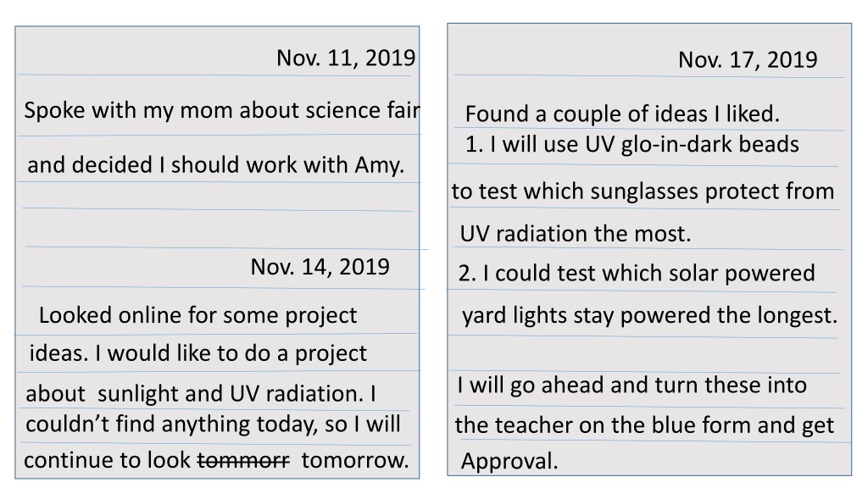Select the line 'Spoke with my mom about science fair'
The image size is (868, 488).
pyautogui.click(x=222, y=110)
